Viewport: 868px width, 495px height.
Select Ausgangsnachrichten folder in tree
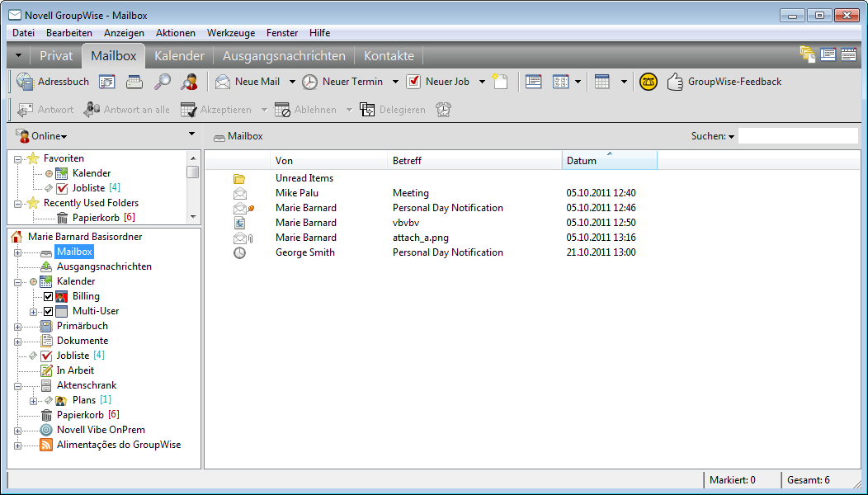(104, 266)
